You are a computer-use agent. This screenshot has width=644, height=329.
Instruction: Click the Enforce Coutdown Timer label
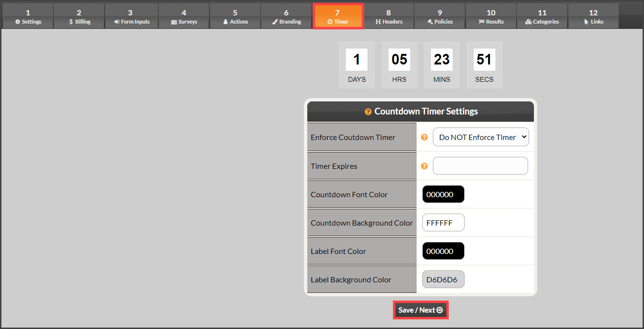353,137
